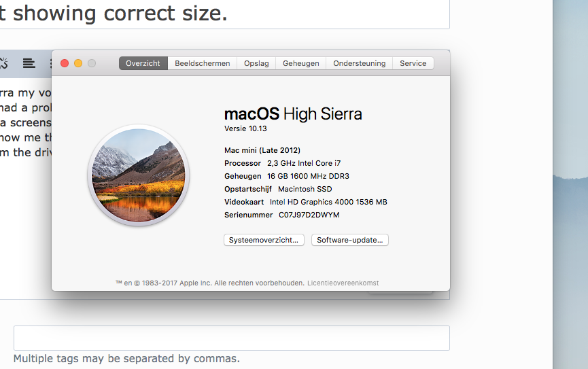Go to the Ondersteuning tab
Screen dimensions: 588x369
(359, 63)
